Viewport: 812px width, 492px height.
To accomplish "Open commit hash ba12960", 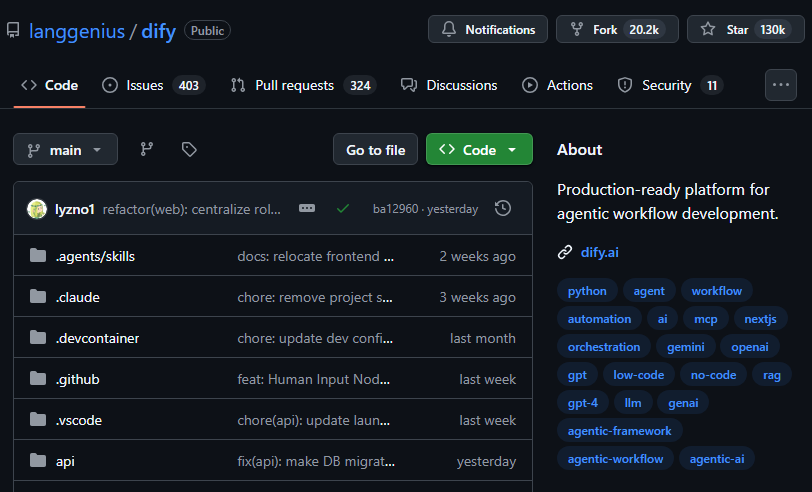I will click(x=396, y=209).
